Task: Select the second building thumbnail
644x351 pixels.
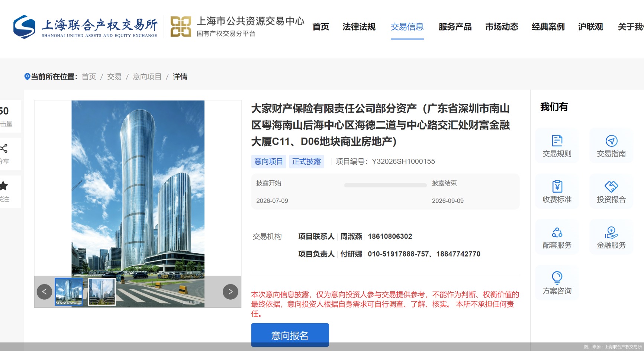Action: pos(102,292)
